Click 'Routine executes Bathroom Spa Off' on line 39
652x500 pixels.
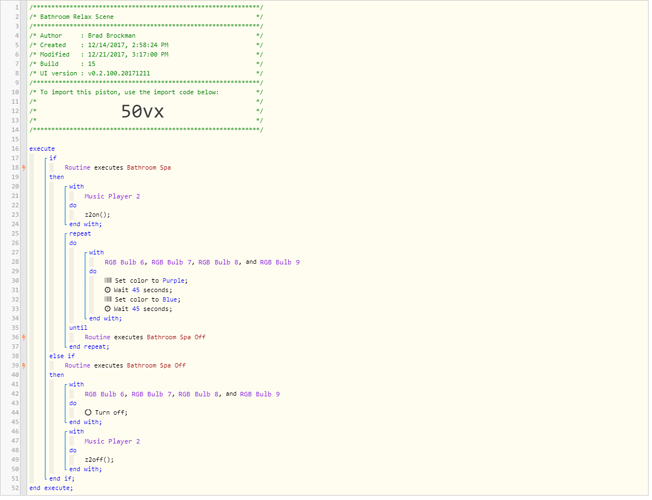pyautogui.click(x=125, y=366)
